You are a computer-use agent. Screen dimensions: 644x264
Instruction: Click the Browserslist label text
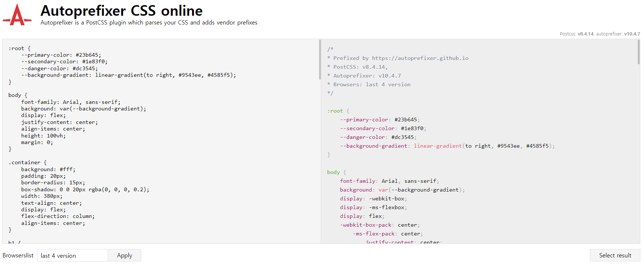point(18,255)
